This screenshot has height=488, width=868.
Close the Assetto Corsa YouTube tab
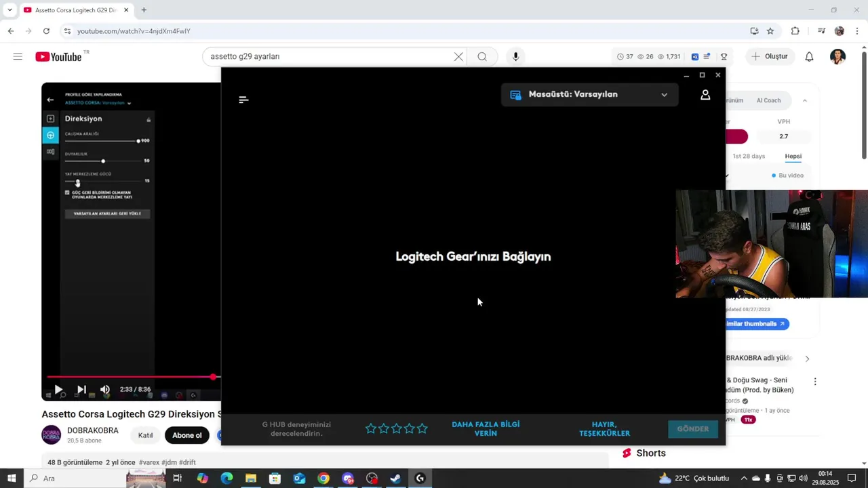[126, 10]
